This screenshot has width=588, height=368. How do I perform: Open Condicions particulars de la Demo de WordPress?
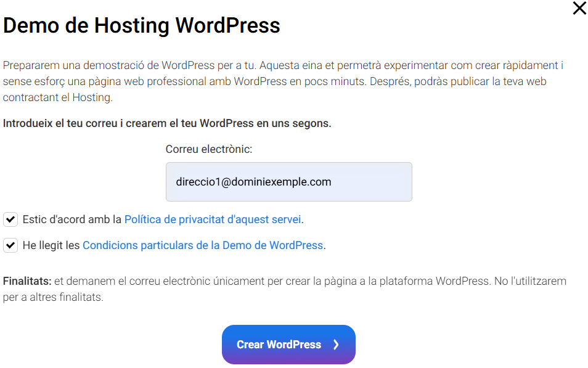(x=203, y=245)
